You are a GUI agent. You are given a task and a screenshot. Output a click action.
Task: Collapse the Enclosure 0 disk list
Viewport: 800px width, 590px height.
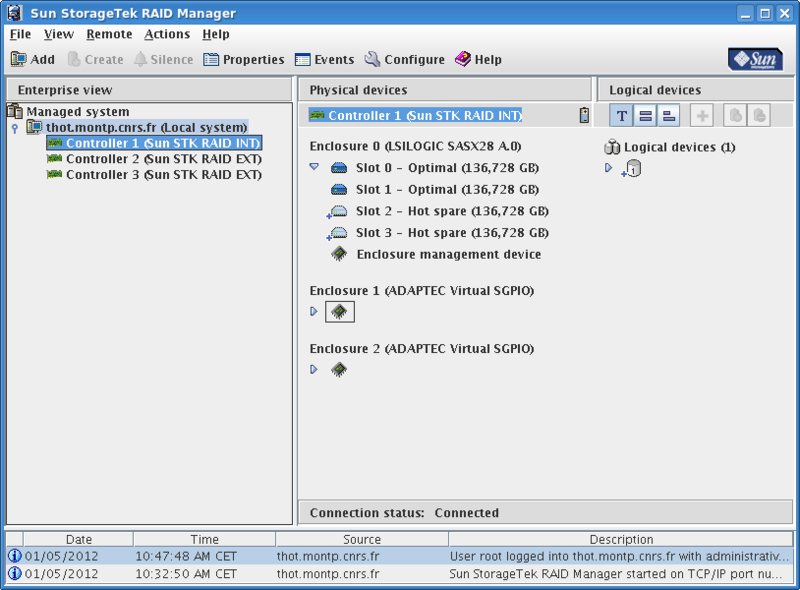314,168
